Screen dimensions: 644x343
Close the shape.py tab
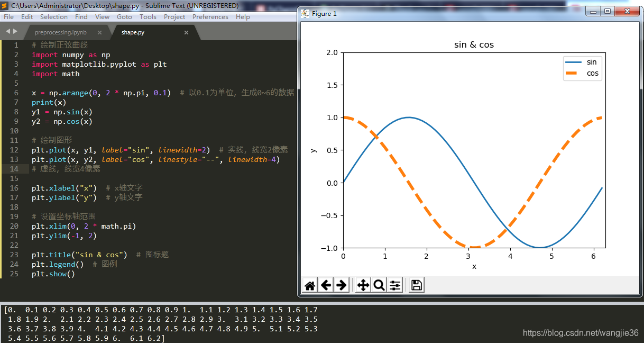[186, 32]
